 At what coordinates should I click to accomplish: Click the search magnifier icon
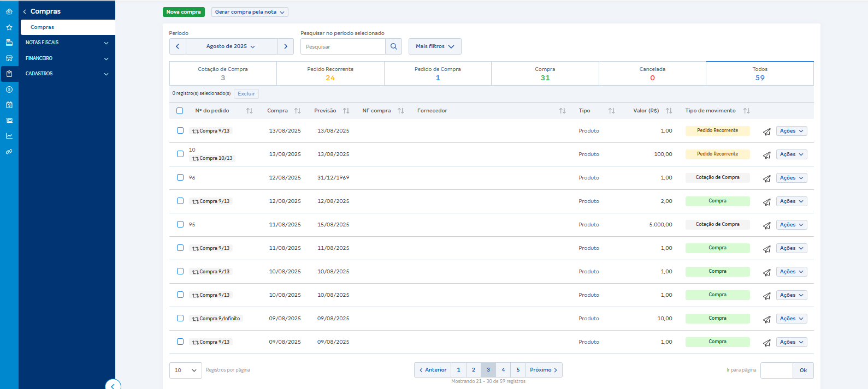click(393, 46)
